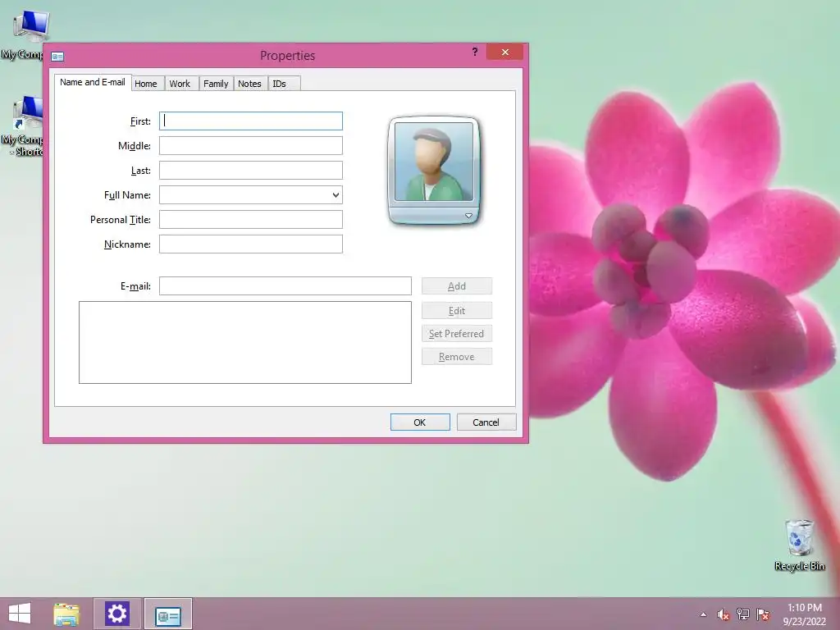The image size is (840, 630).
Task: Select the My Computer Shortcut icon
Action: coord(24,127)
